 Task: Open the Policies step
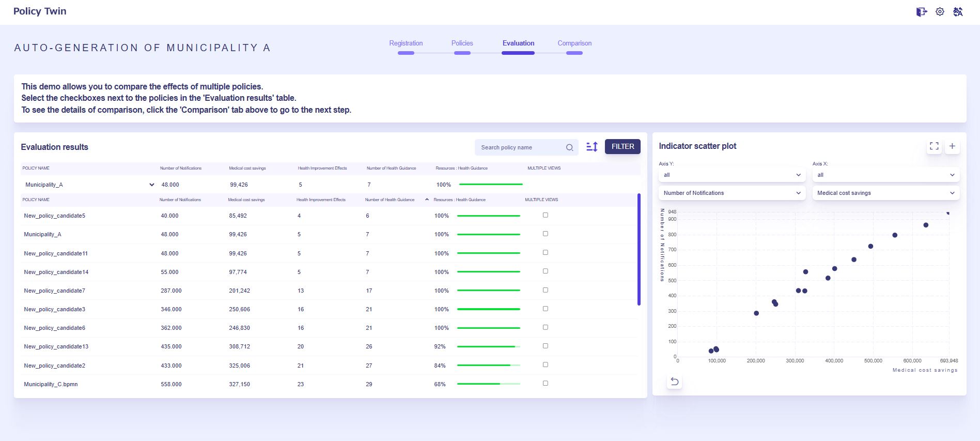click(462, 43)
